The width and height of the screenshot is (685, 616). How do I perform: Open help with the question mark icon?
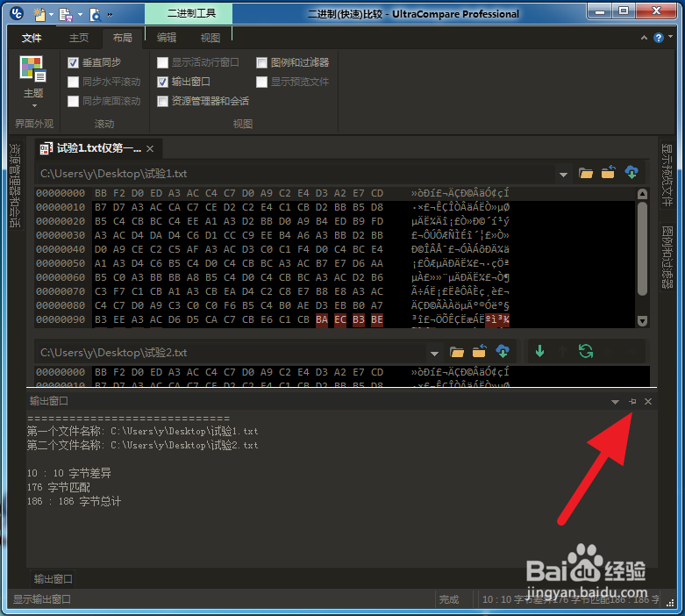pos(659,38)
